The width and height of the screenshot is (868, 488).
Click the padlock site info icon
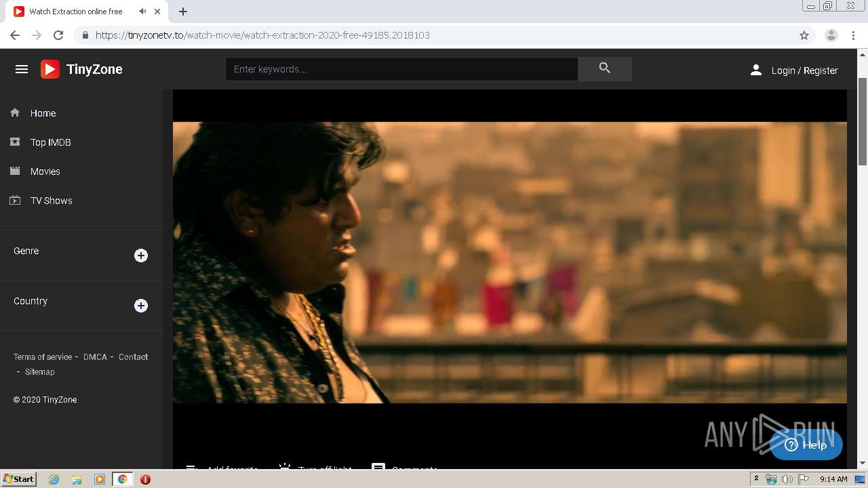click(x=85, y=35)
